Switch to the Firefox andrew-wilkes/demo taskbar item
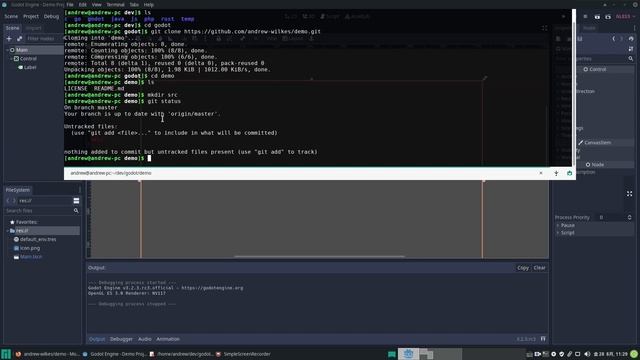This screenshot has width=640, height=360. (47, 354)
